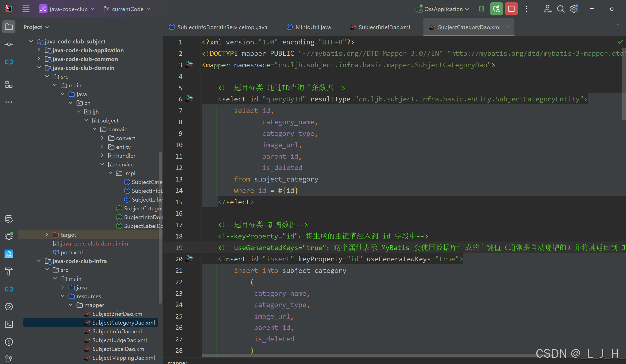Toggle the main hamburger menu
Screen dimensions: 626x364
point(26,9)
